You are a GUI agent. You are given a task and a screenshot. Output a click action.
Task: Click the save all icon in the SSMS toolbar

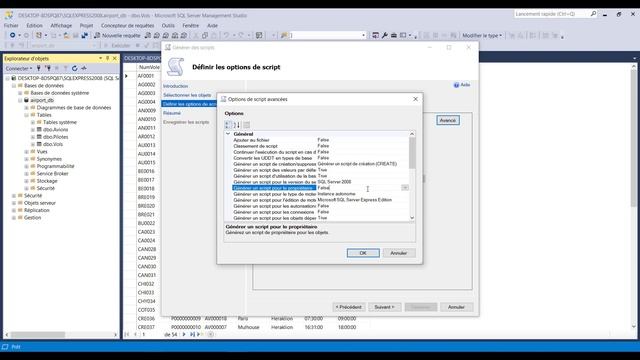point(84,36)
